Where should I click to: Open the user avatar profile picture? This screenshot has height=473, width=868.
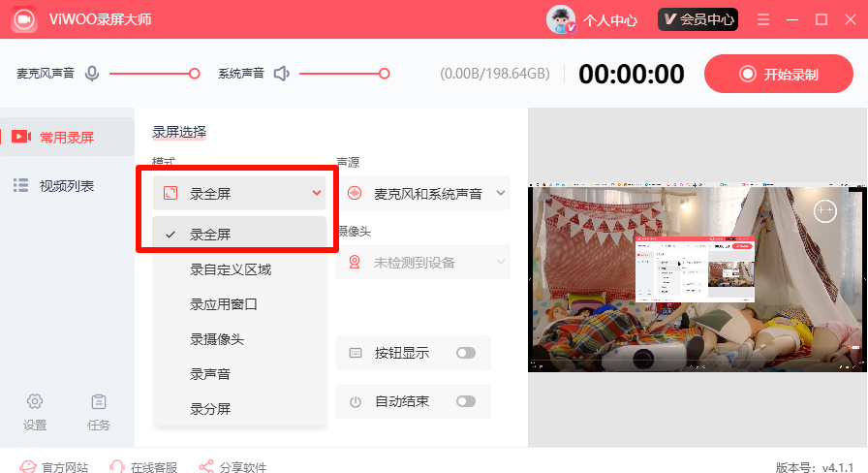coord(561,19)
